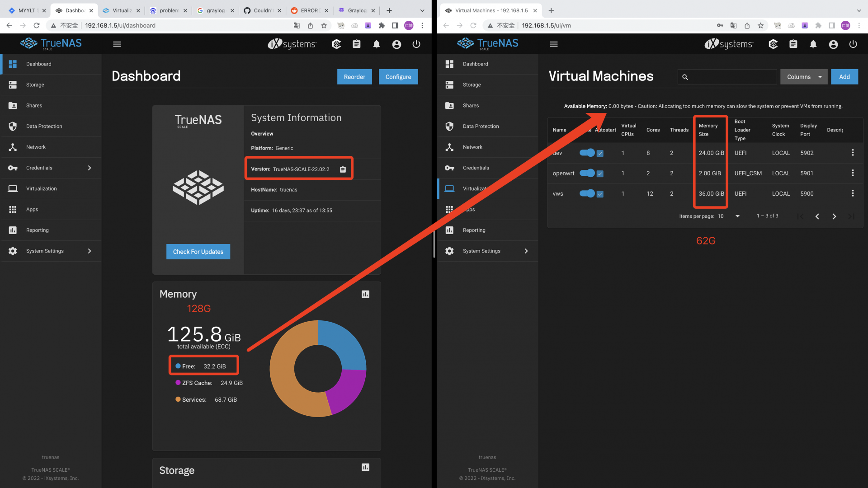Toggle the vws VM state switch
The width and height of the screenshot is (868, 488).
tap(587, 193)
